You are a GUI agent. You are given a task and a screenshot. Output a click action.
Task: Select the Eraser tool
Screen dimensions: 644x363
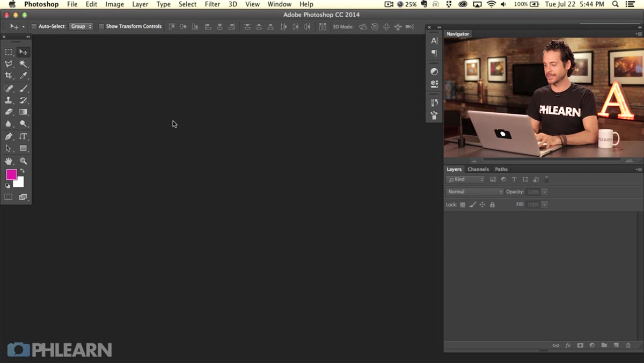click(9, 112)
